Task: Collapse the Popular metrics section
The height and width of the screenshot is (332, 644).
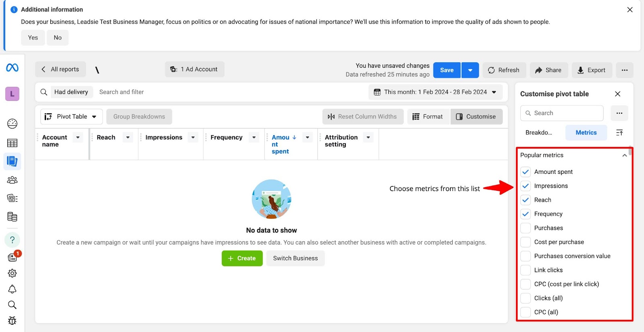Action: click(624, 155)
